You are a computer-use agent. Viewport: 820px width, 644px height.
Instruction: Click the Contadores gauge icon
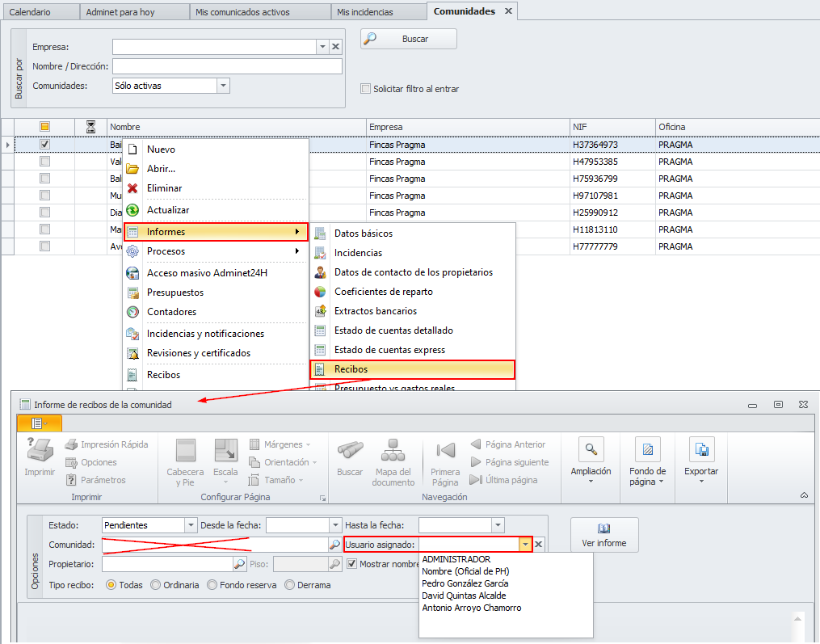coord(132,312)
